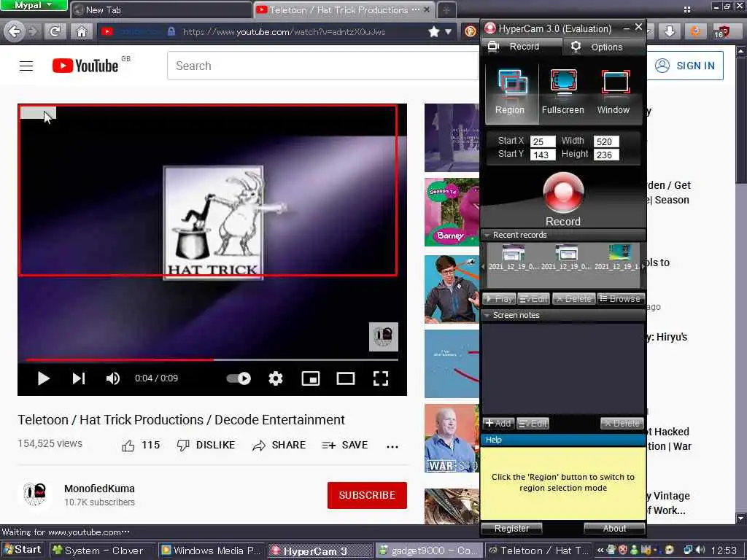Image resolution: width=747 pixels, height=560 pixels.
Task: Open MonofiedKuma channel avatar
Action: (35, 494)
